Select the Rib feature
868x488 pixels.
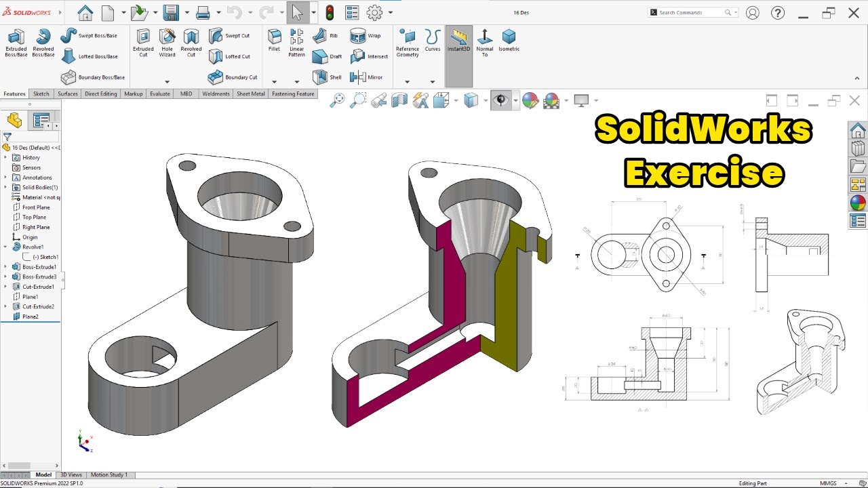tap(325, 35)
